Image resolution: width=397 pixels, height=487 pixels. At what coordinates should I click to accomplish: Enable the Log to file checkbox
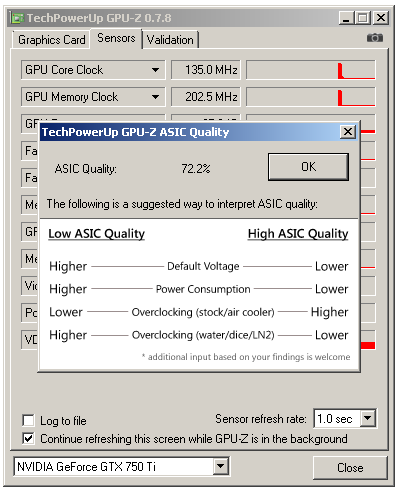click(x=28, y=420)
